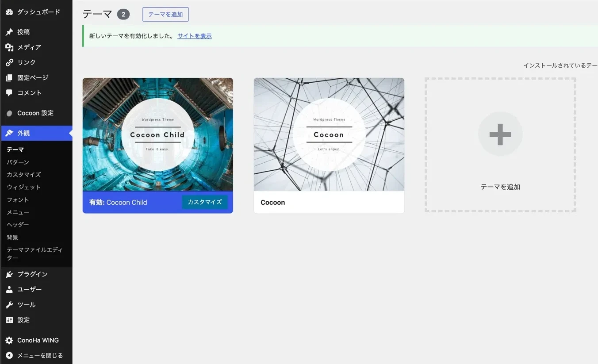Viewport: 598px width, 364px height.
Task: Open the カスタマイズ submenu item
Action: pyautogui.click(x=24, y=175)
